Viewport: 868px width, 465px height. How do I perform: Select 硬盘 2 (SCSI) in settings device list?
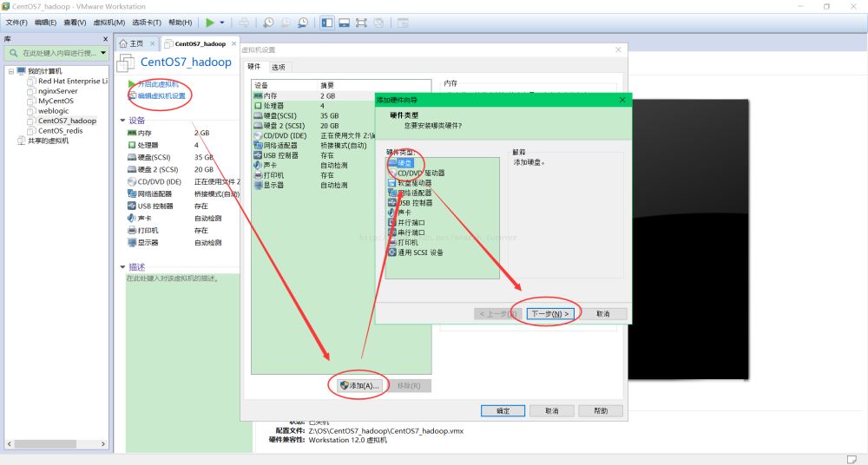(x=284, y=125)
